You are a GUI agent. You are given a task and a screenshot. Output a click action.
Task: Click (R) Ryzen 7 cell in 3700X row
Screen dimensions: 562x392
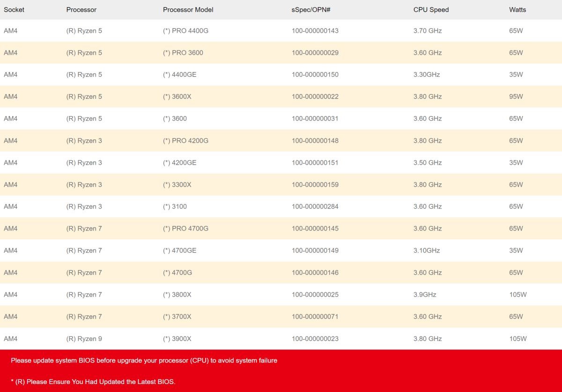coord(84,317)
